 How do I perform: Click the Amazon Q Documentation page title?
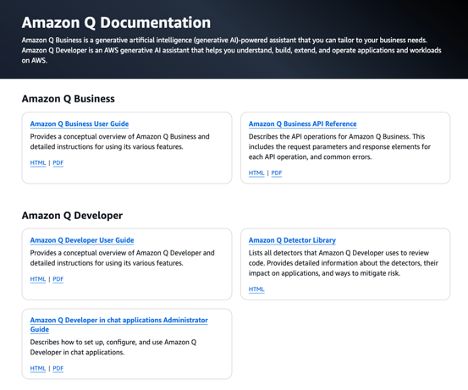tap(116, 23)
